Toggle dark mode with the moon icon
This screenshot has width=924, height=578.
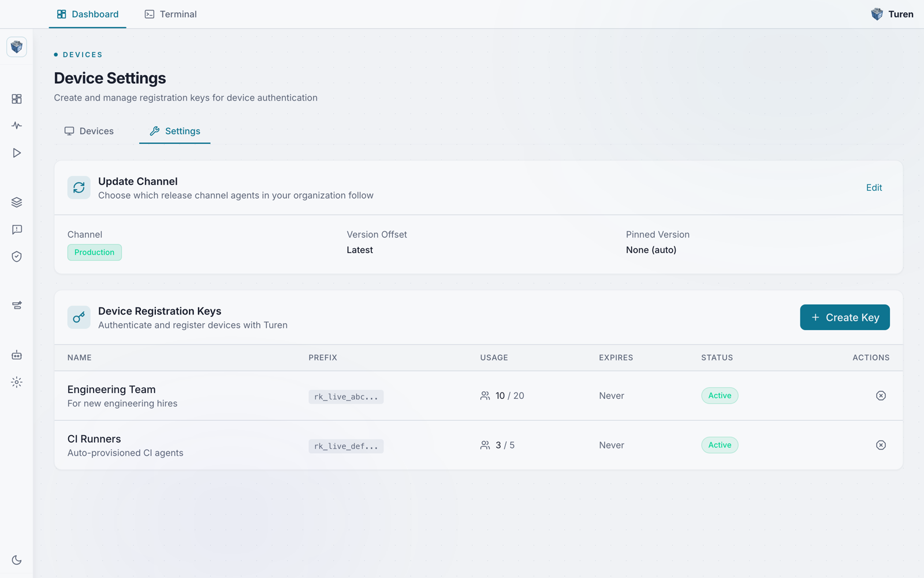tap(17, 560)
